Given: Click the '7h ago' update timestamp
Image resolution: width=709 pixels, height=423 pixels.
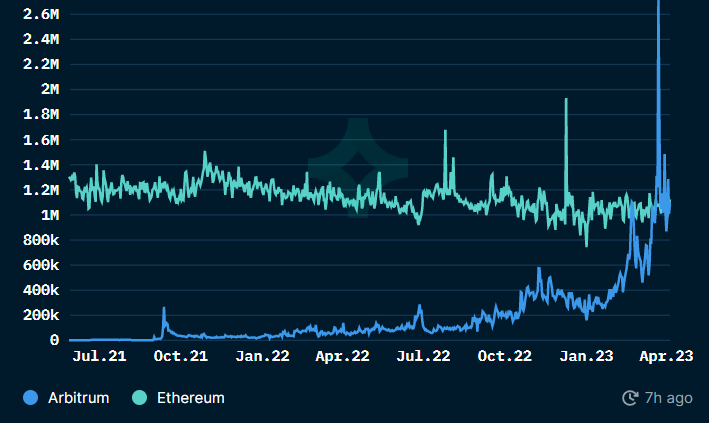Looking at the screenshot, I should point(668,398).
